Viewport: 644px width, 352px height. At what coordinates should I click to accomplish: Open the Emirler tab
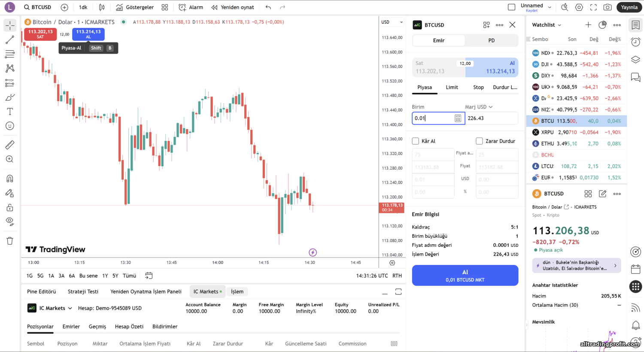click(x=71, y=327)
